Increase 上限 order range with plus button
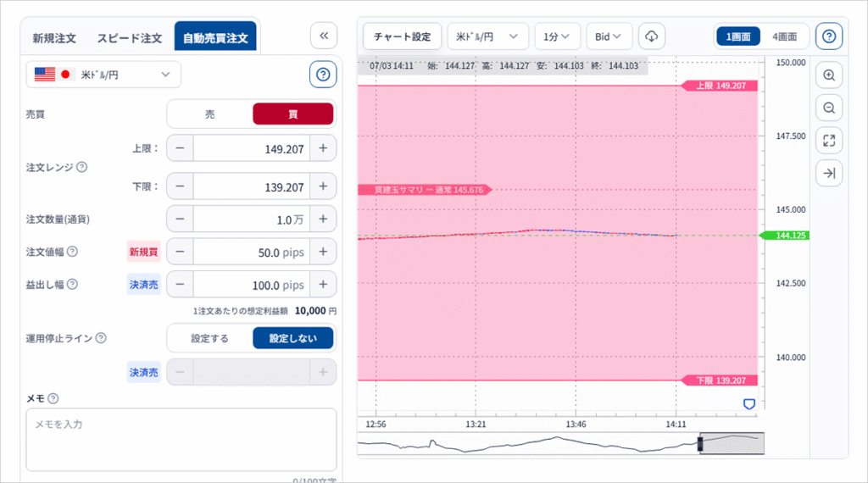 (x=323, y=148)
